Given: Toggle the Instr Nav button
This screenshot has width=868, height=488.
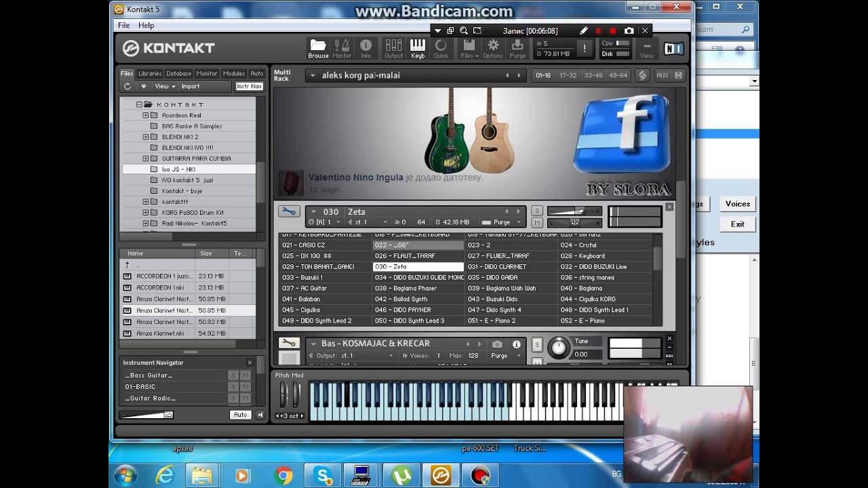Looking at the screenshot, I should 249,86.
